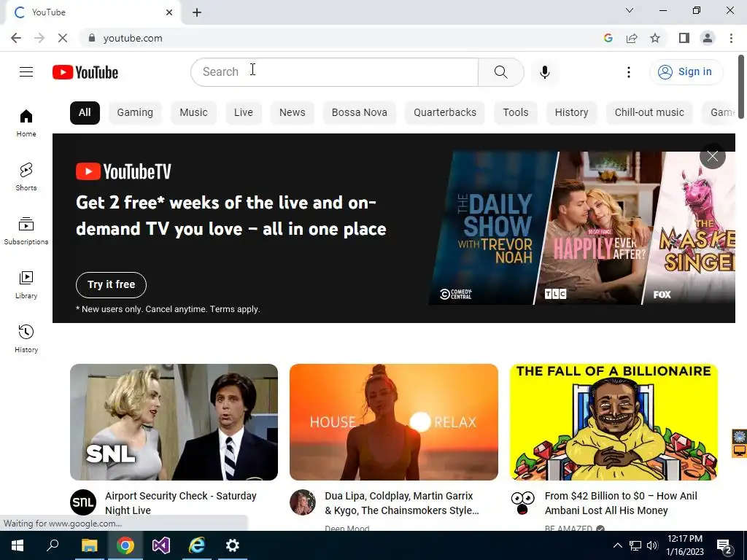Select the Tools filter chip
The height and width of the screenshot is (560, 747).
click(x=516, y=113)
